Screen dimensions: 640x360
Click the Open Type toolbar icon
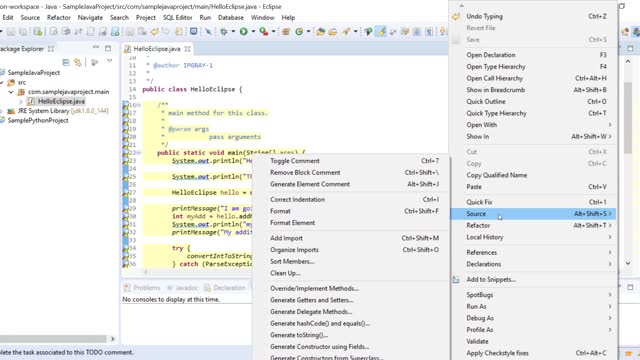click(320, 31)
